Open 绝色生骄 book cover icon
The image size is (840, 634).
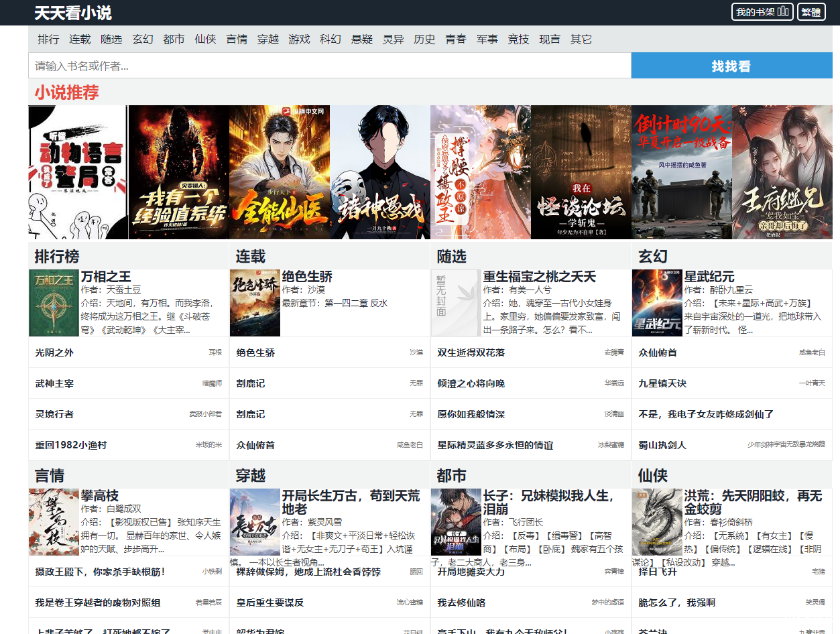(x=255, y=303)
